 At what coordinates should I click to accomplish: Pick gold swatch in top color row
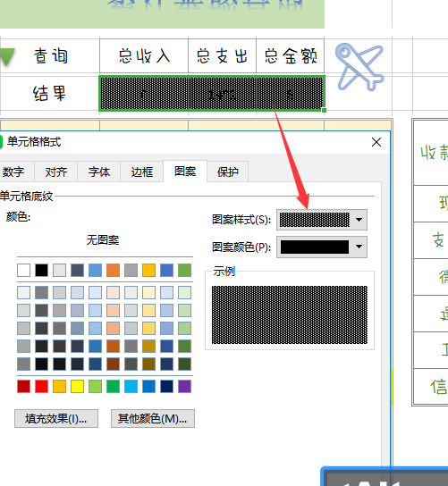(148, 271)
